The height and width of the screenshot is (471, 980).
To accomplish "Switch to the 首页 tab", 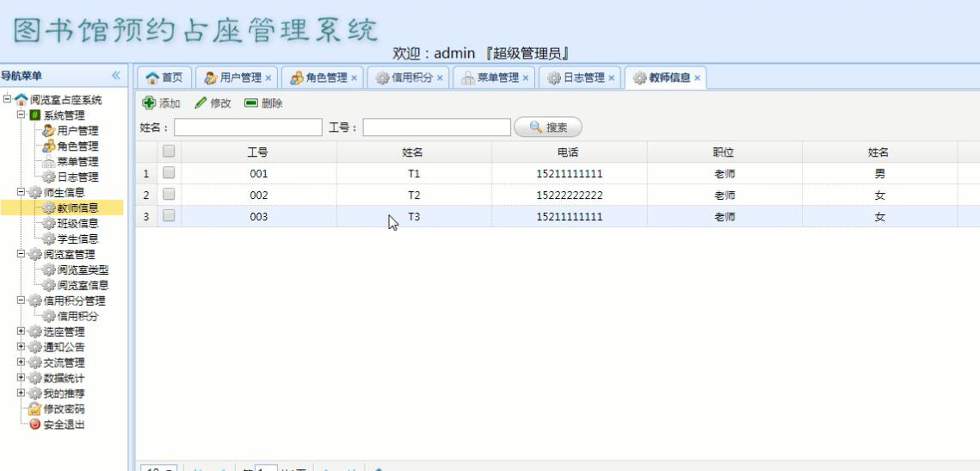I will [164, 78].
